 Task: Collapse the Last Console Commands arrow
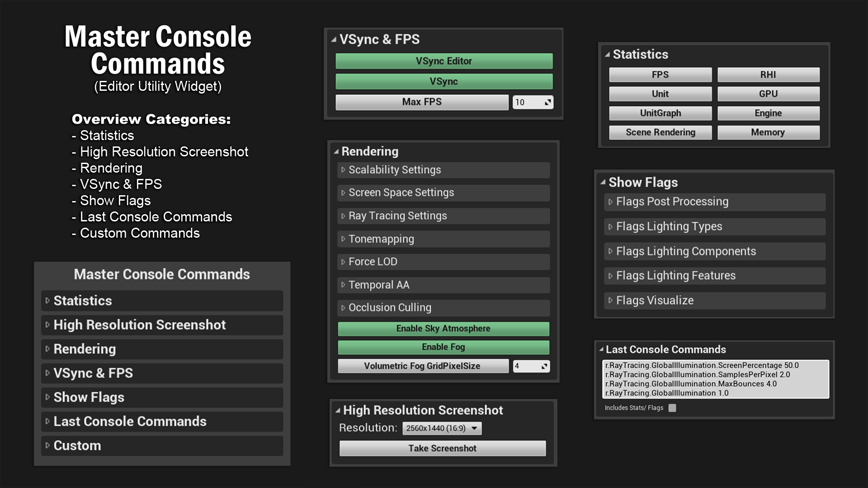click(601, 350)
